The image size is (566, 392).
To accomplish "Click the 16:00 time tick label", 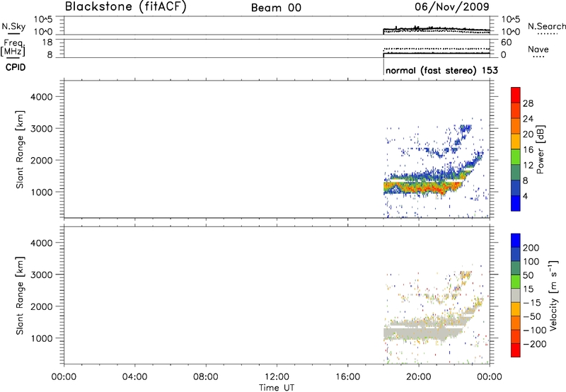I will point(347,377).
